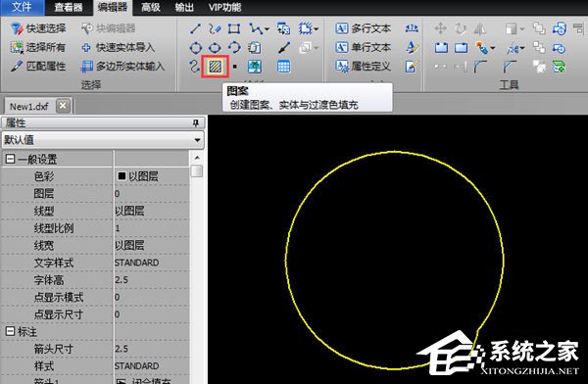Viewport: 588px width, 384px height.
Task: Select the Point drawing tool
Action: pyautogui.click(x=235, y=67)
